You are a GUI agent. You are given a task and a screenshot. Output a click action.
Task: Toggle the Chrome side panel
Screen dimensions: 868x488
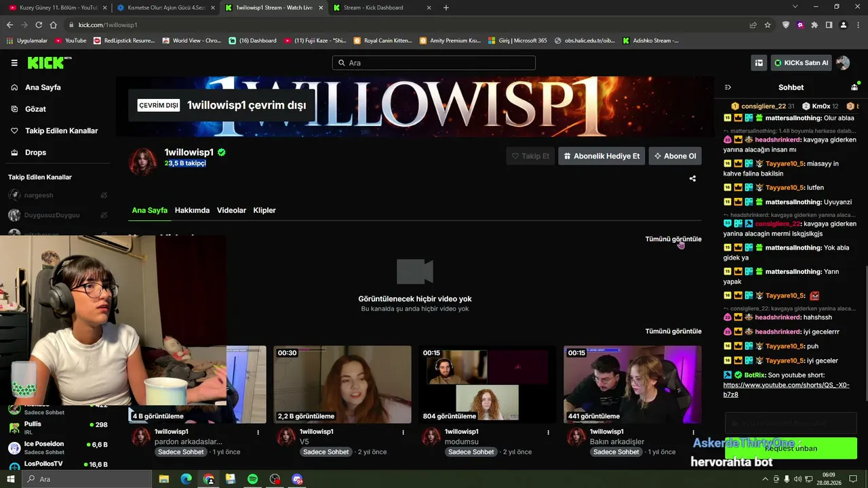(829, 25)
